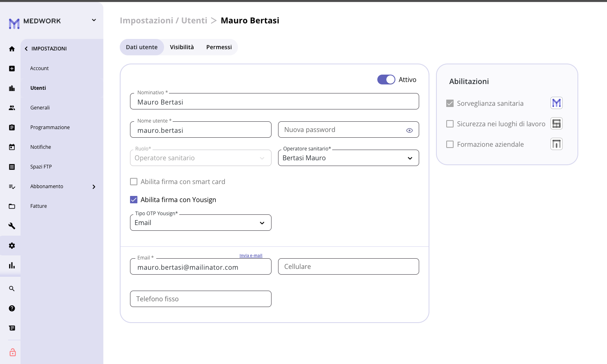Image resolution: width=607 pixels, height=364 pixels.
Task: Check Sicurezza nei luoghi di lavoro
Action: 450,124
